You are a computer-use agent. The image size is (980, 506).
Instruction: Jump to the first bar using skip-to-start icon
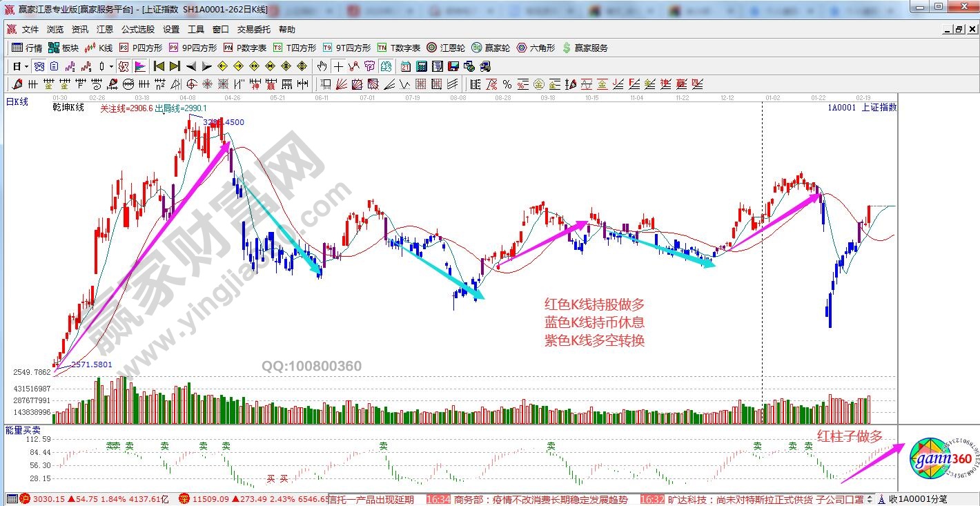pyautogui.click(x=159, y=66)
